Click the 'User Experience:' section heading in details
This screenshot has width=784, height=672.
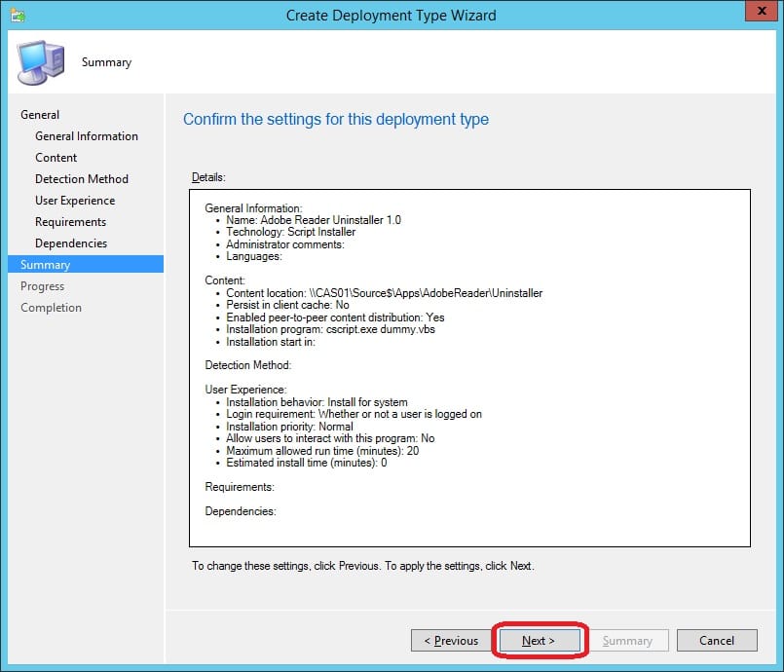coord(245,390)
